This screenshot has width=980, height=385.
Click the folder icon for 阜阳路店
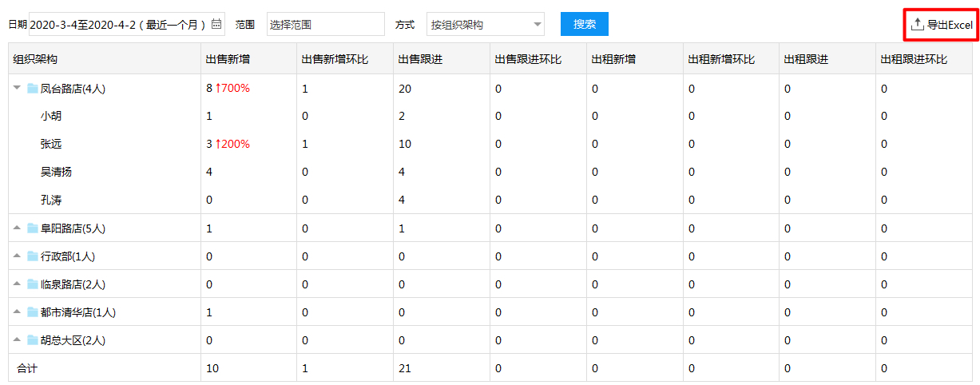tap(33, 228)
